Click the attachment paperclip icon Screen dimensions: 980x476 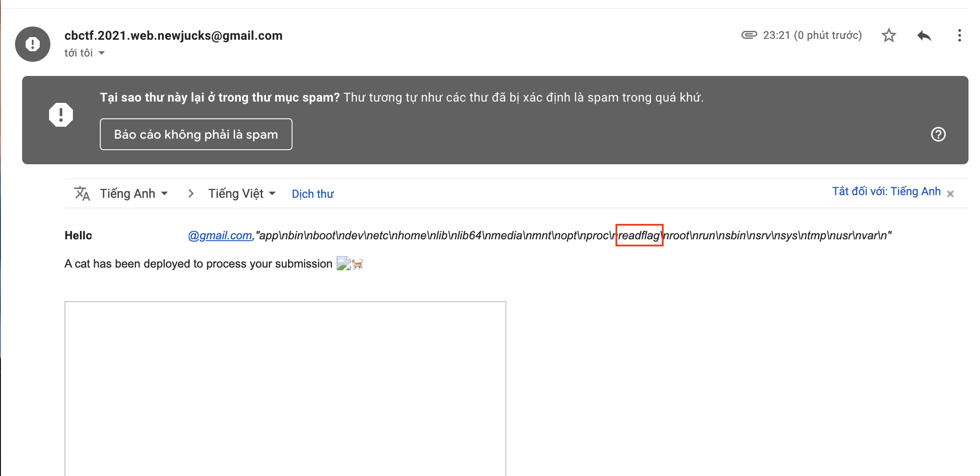coord(749,35)
